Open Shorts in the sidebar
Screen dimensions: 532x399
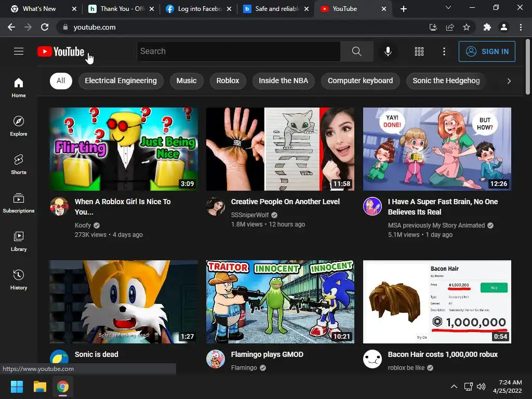pos(19,164)
